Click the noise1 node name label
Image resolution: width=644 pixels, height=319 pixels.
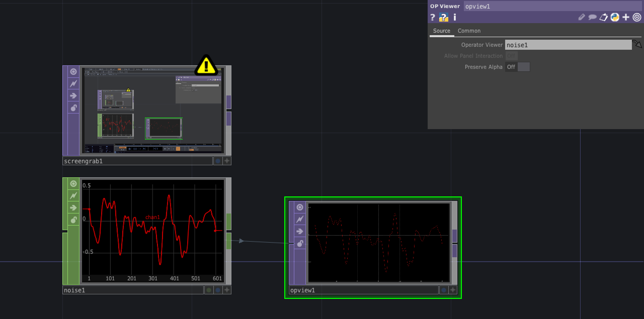tap(133, 290)
